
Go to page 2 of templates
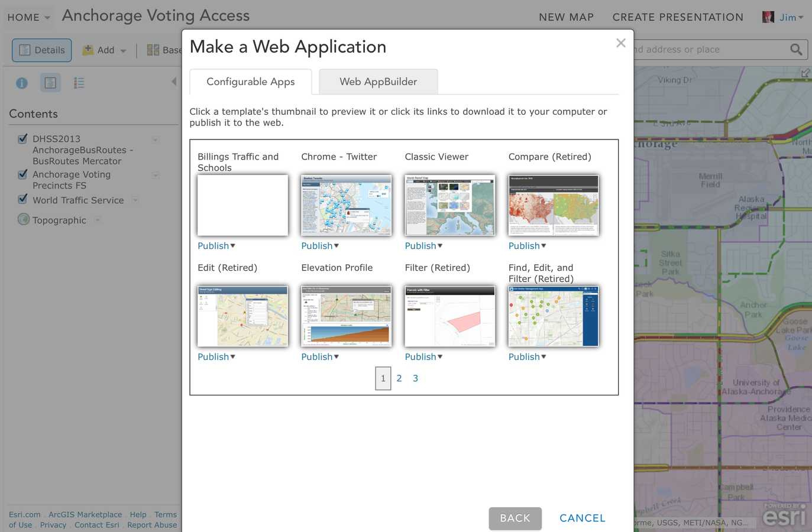pos(399,378)
